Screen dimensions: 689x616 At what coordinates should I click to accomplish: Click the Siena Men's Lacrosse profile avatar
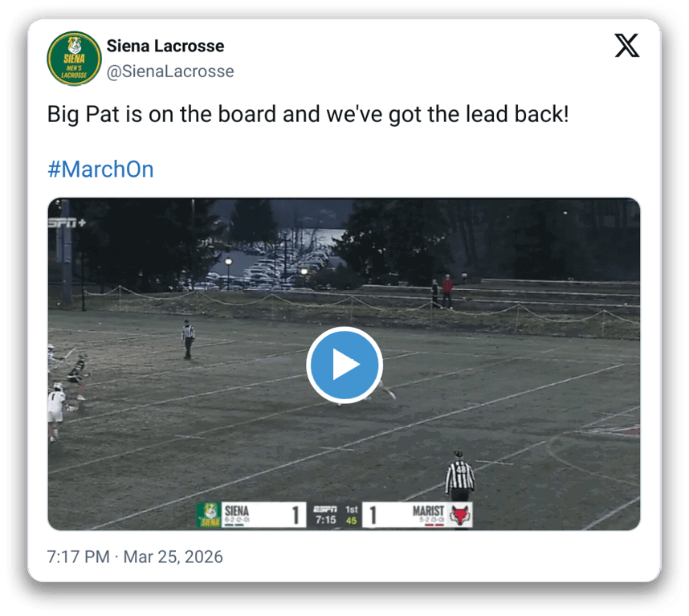click(74, 59)
